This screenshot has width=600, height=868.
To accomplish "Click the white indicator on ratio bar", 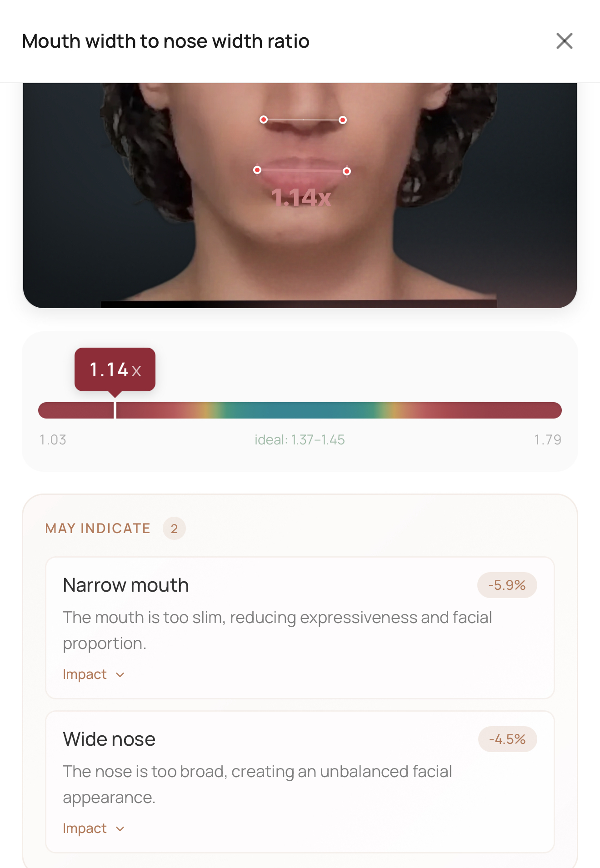I will pyautogui.click(x=115, y=410).
